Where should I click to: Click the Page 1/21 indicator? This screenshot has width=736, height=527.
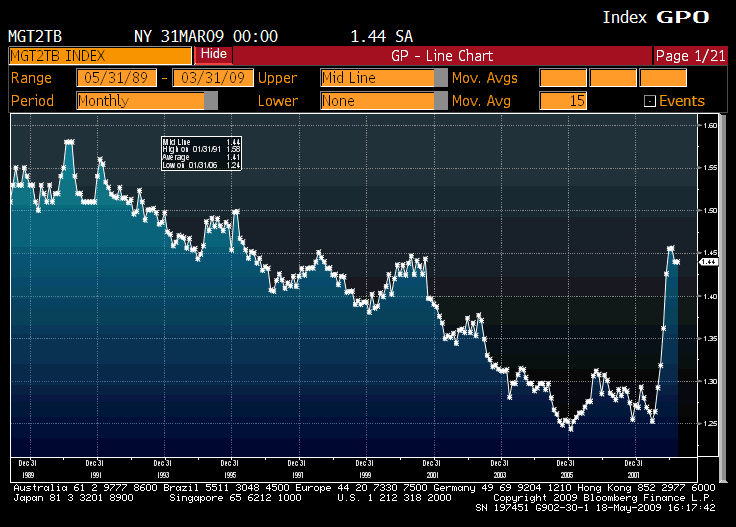691,55
